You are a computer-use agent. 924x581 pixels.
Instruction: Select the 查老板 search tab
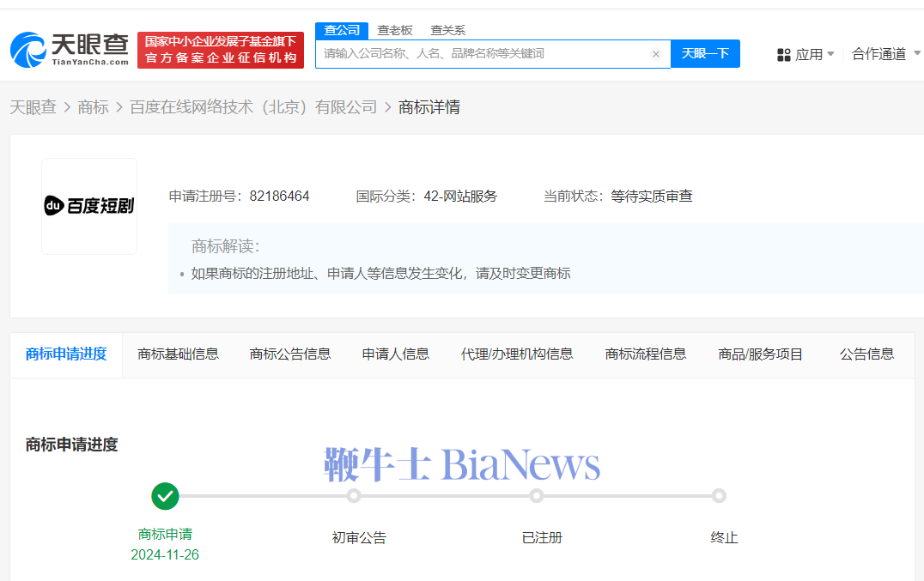[395, 30]
